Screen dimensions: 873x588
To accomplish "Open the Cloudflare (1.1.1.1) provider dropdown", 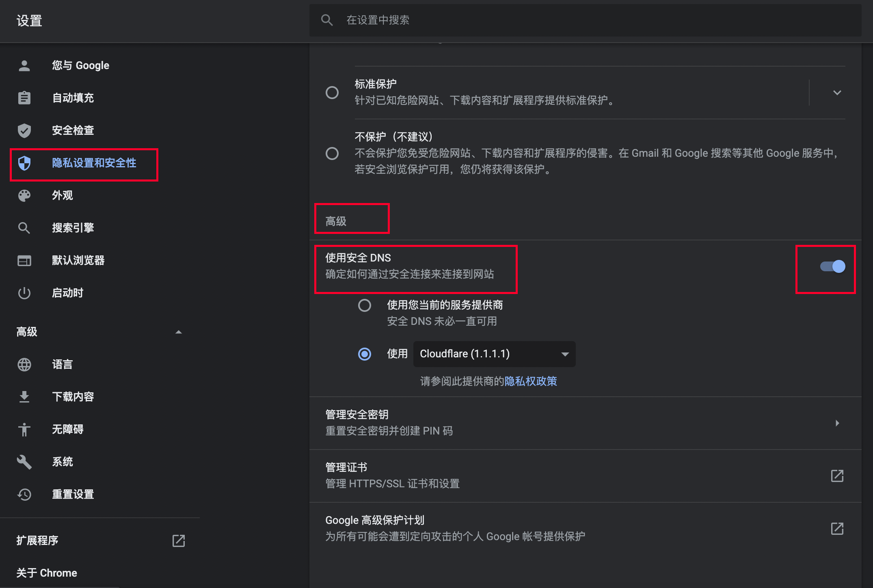I will (494, 354).
